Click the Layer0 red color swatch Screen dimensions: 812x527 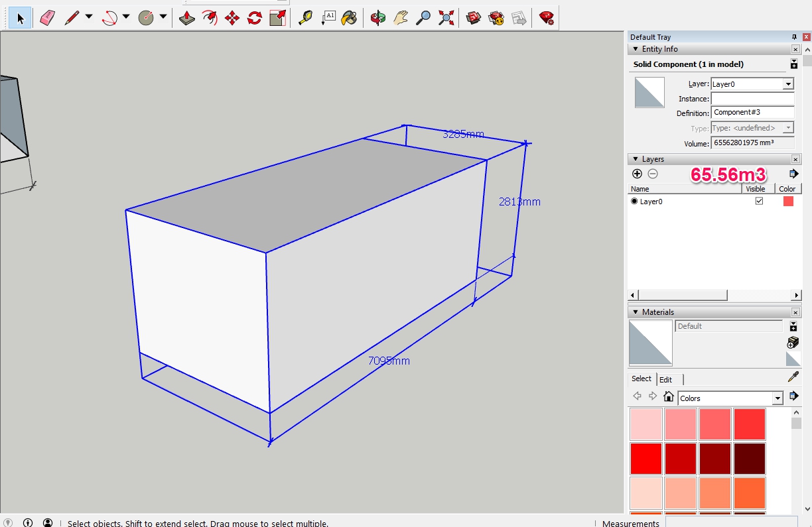point(788,202)
